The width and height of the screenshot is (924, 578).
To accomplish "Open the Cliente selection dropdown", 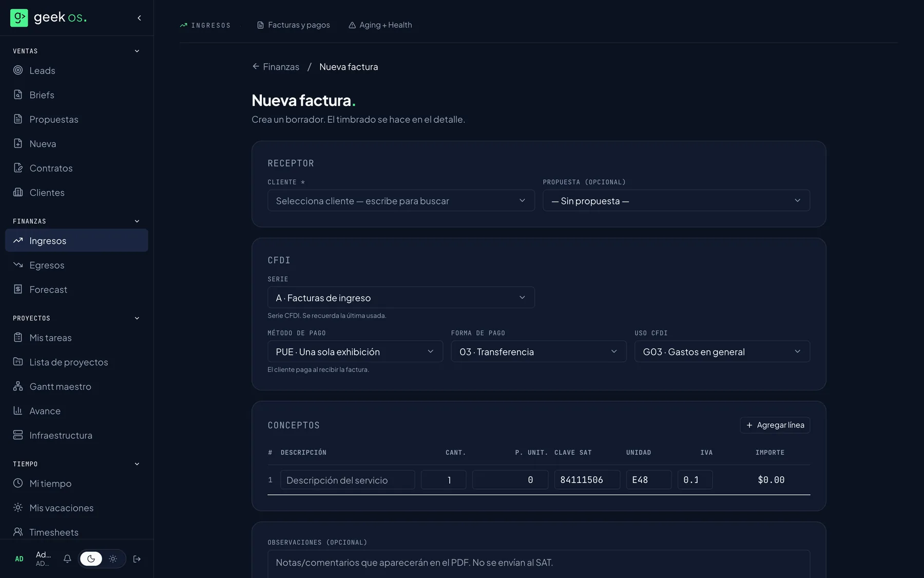I will coord(401,200).
